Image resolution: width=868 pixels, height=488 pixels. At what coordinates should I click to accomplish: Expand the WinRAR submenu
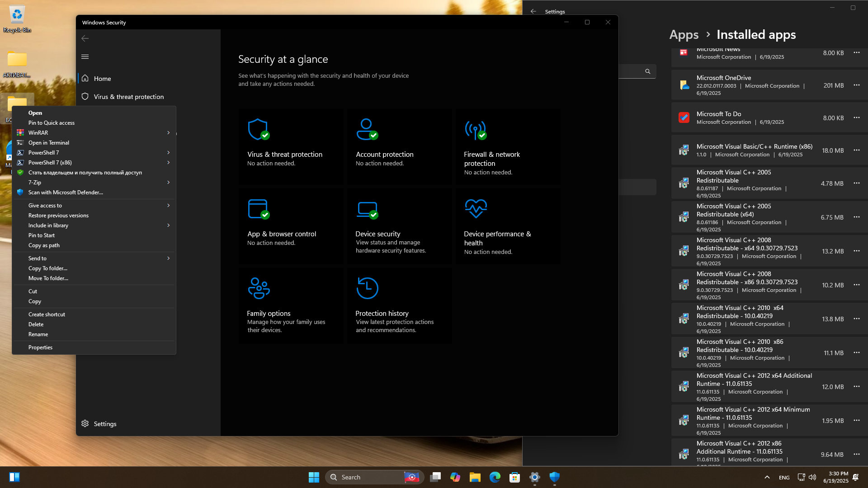[168, 133]
